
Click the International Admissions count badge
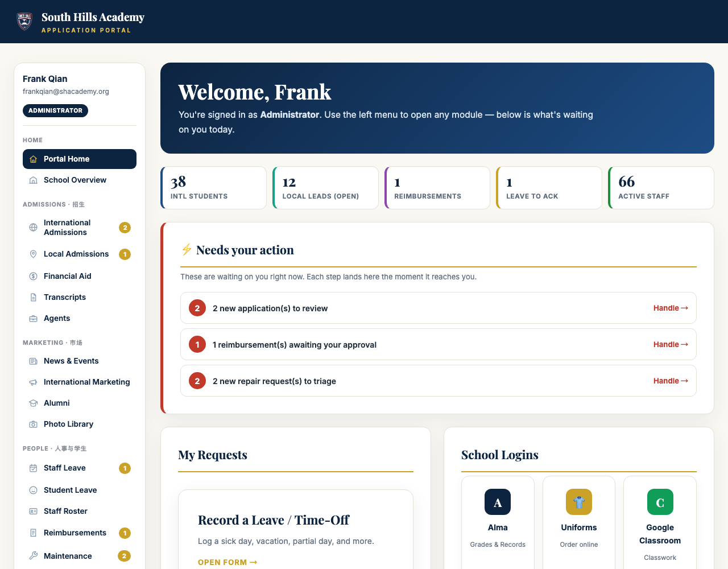[x=125, y=228]
